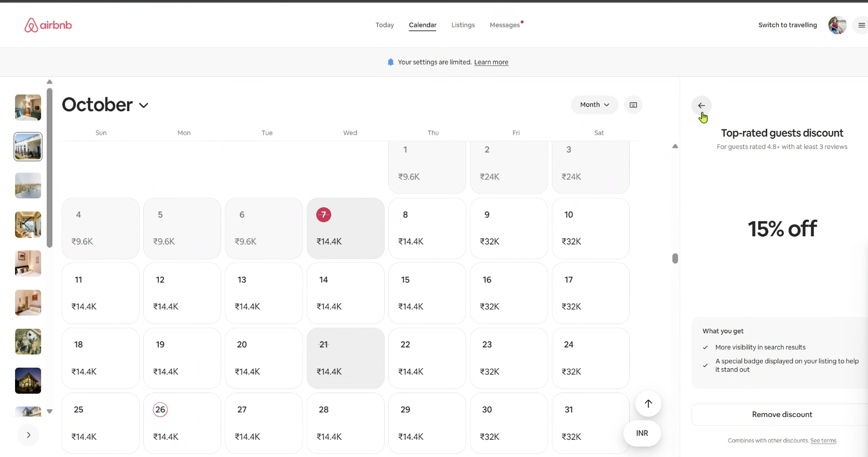This screenshot has width=868, height=457.
Task: Open the profile avatar menu
Action: click(837, 25)
